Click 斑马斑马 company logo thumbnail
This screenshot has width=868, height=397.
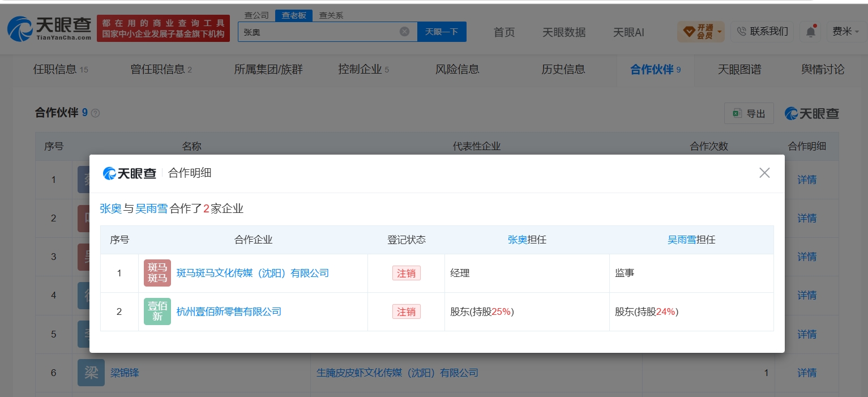(x=157, y=273)
